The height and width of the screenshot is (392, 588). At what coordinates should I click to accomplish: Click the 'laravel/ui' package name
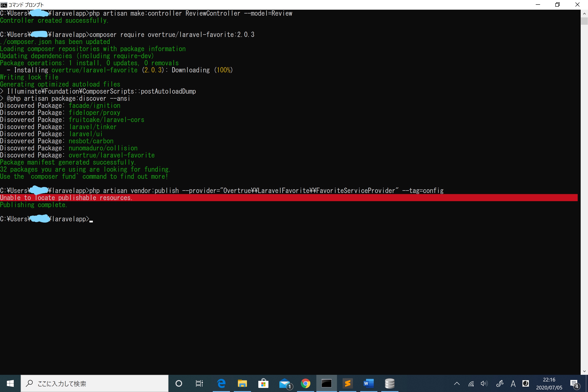point(86,134)
